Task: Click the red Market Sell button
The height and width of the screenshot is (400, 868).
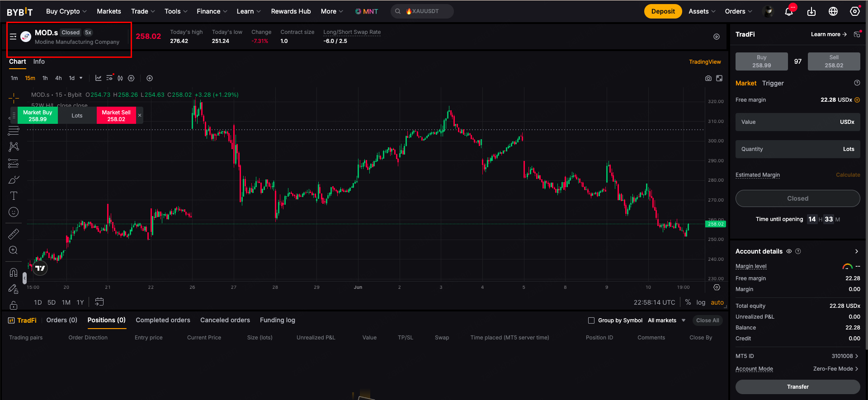Action: click(116, 116)
